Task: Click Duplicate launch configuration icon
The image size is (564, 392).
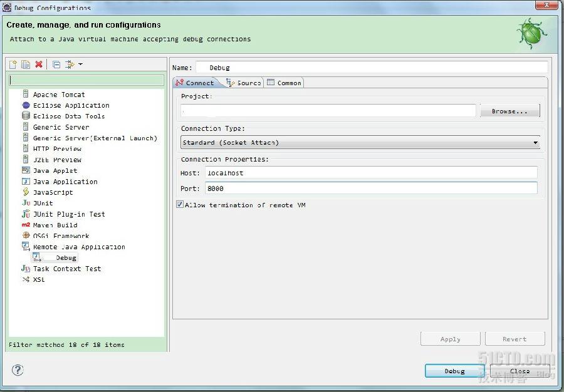Action: (x=26, y=64)
